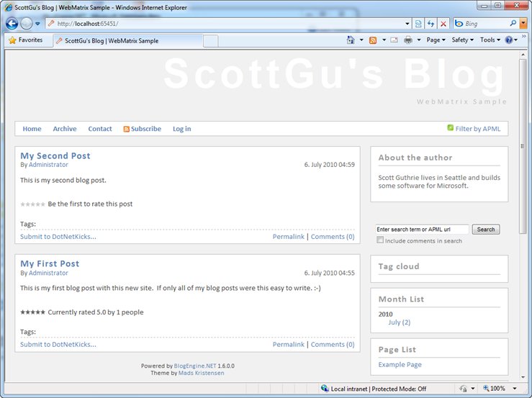Screen dimensions: 532x398
Task: Click the browser Forward arrow button
Action: click(26, 24)
